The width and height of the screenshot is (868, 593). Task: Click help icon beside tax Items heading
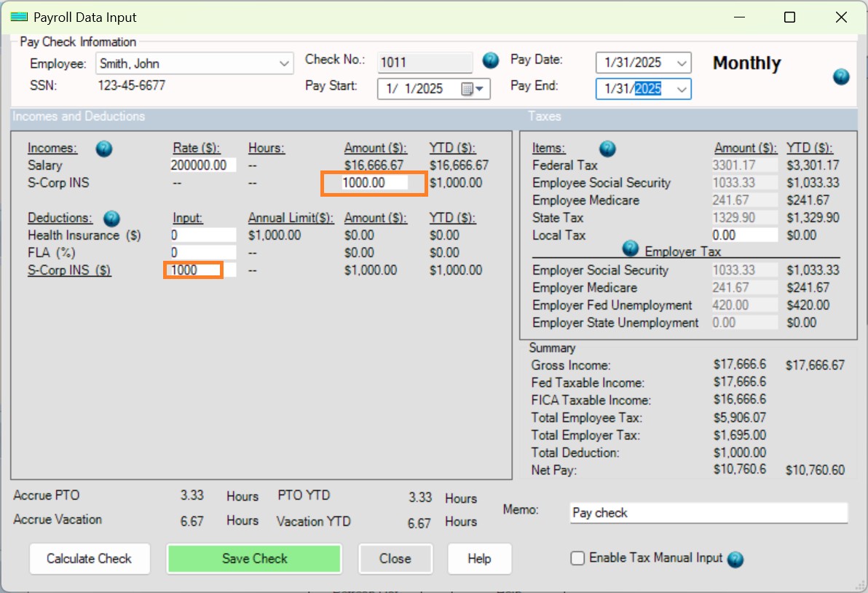tap(607, 149)
